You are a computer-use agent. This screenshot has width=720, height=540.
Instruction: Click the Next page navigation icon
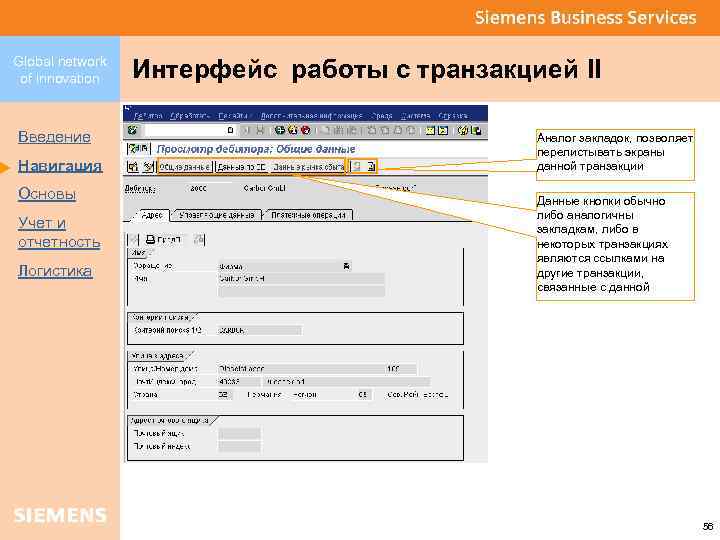click(398, 130)
